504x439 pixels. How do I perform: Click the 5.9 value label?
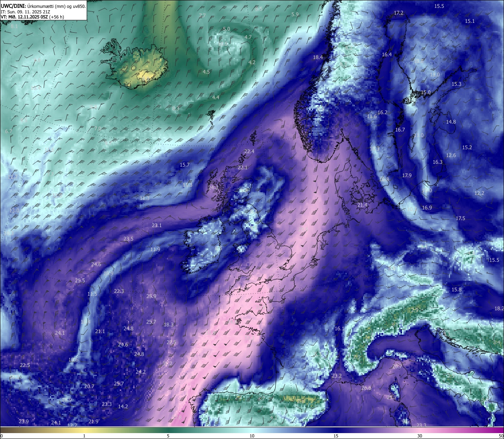[x=295, y=15]
